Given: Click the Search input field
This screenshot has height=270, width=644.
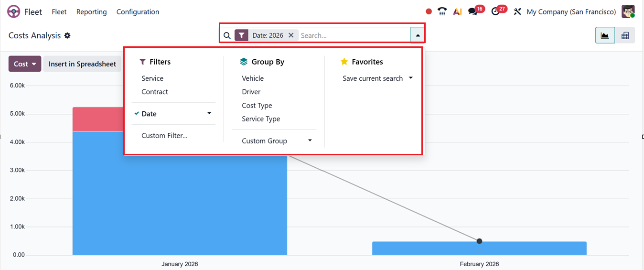Looking at the screenshot, I should (x=354, y=35).
